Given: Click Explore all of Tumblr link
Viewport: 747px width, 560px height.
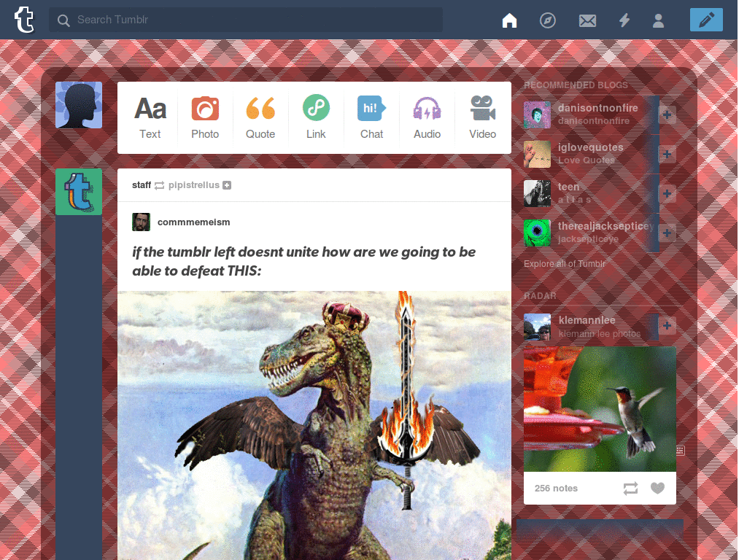Looking at the screenshot, I should (x=565, y=264).
